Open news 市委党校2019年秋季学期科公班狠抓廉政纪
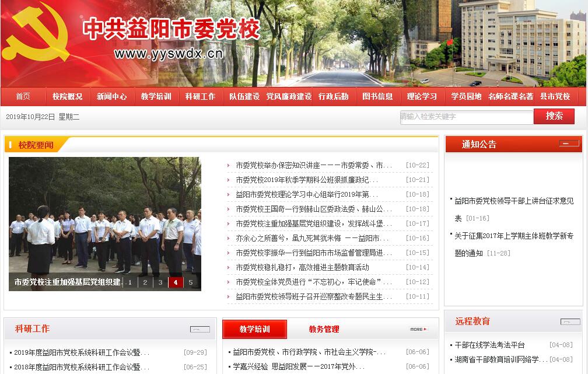Screen dimensions: 588x374 click(307, 180)
